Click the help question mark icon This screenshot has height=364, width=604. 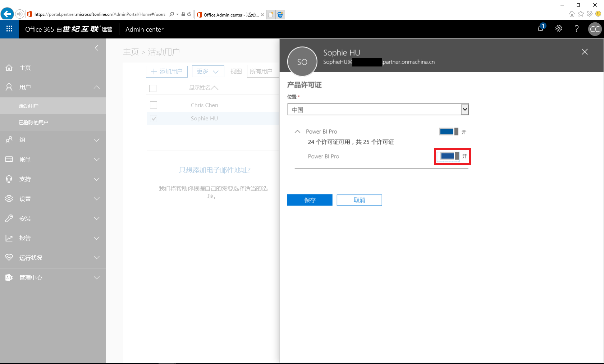[576, 29]
